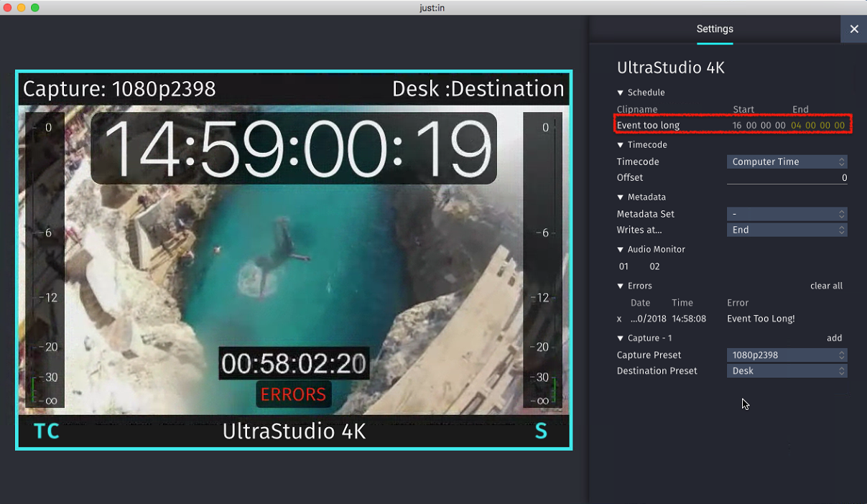This screenshot has height=504, width=867.
Task: Toggle audio monitor channel 02
Action: click(654, 266)
